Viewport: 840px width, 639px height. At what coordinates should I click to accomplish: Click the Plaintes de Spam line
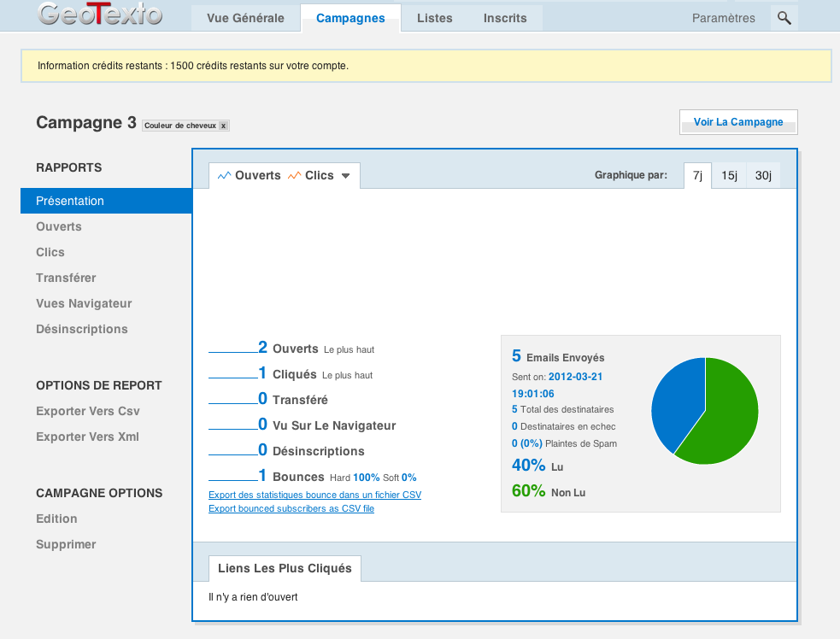click(564, 444)
